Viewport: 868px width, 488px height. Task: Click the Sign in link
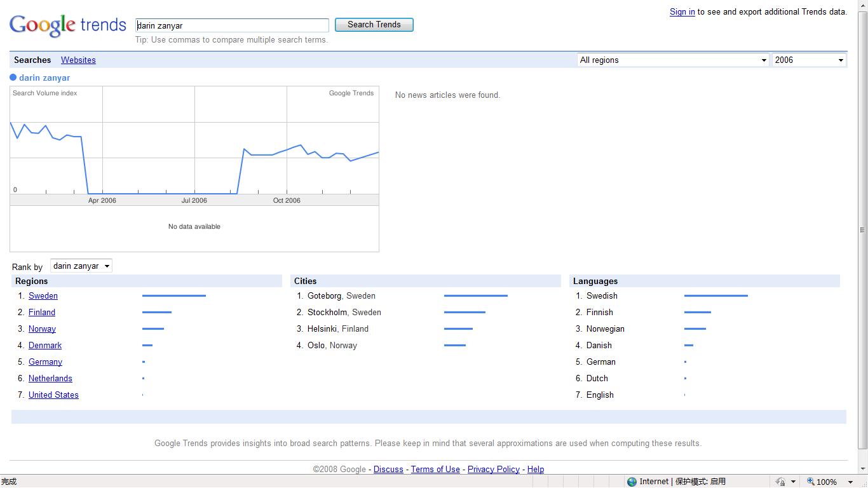point(682,11)
